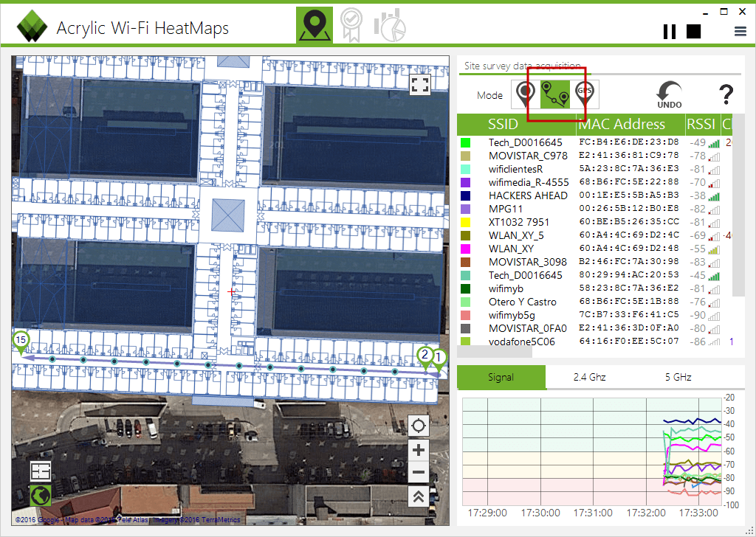Click the navy swatch for HACKERS AHEAD
756x537 pixels.
(465, 195)
